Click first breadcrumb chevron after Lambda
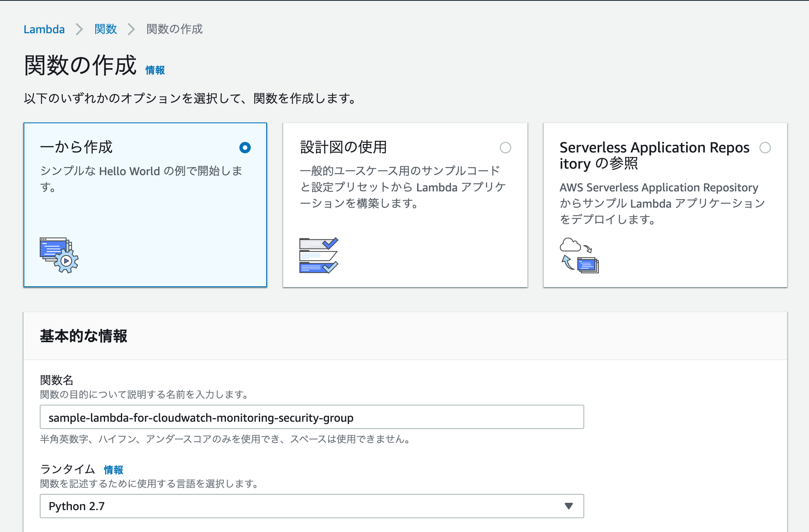Screen dimensions: 809x532 click(80, 29)
